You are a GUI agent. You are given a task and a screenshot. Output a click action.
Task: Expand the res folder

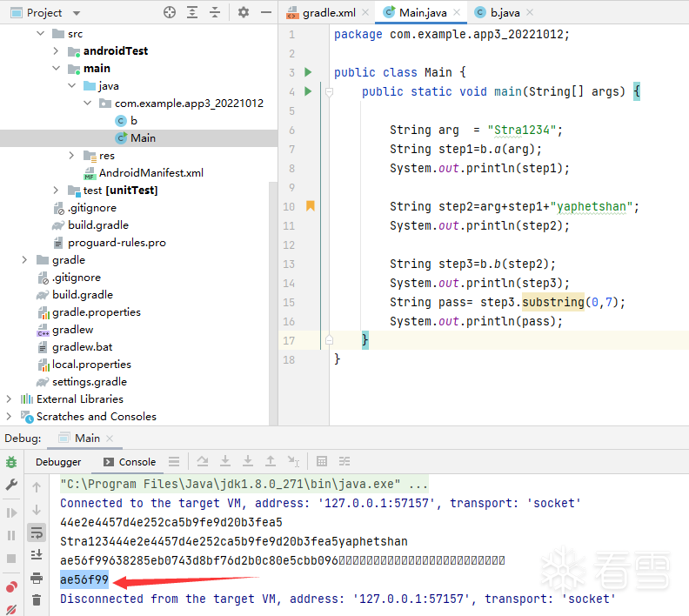pyautogui.click(x=71, y=155)
